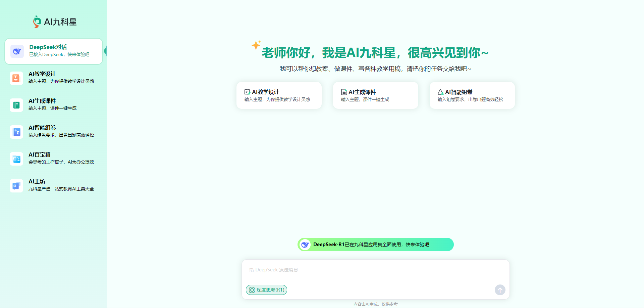Click the AI百宝箱 folder icon
This screenshot has height=308, width=644.
tap(16, 159)
